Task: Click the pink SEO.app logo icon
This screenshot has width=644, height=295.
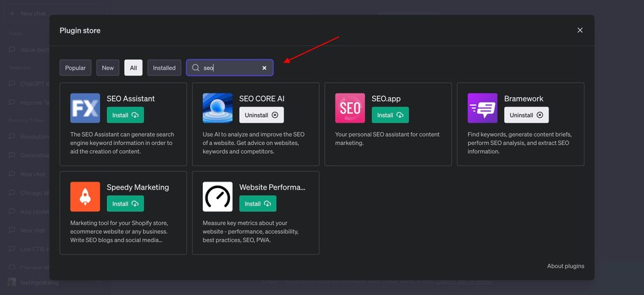Action: 350,108
